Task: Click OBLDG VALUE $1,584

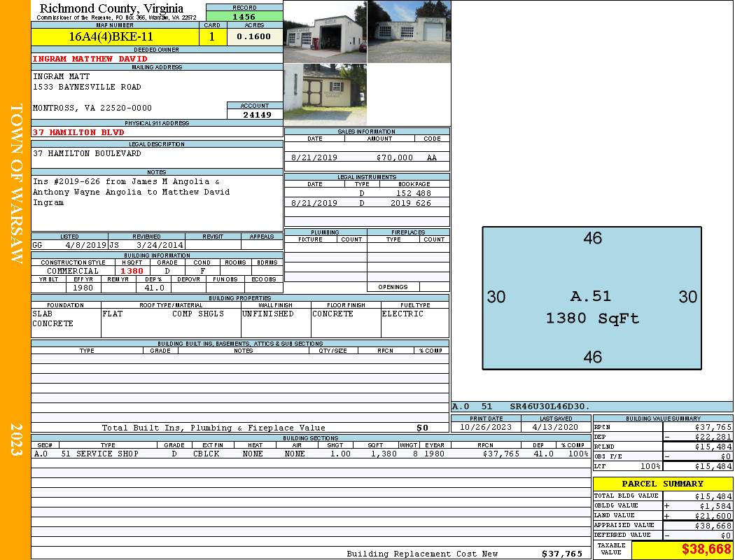Action: click(x=715, y=506)
